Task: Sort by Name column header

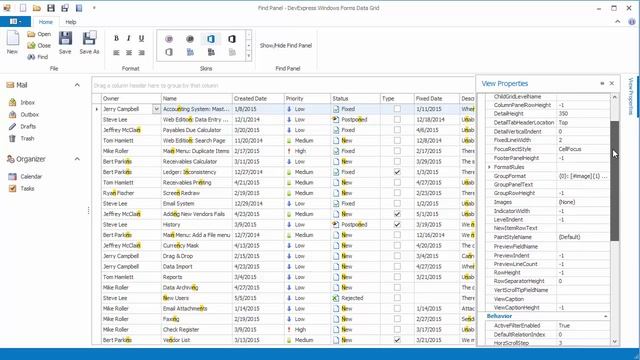Action: click(x=197, y=98)
